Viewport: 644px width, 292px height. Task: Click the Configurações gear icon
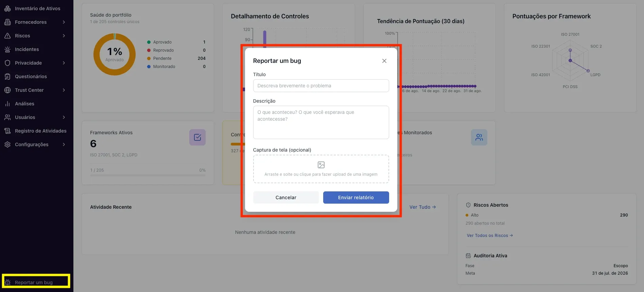tap(7, 144)
